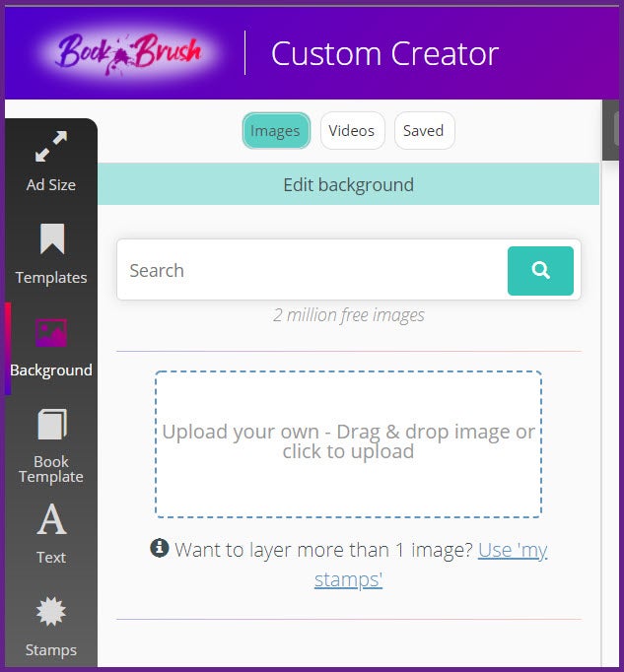Click the Edit background header bar

click(x=348, y=184)
